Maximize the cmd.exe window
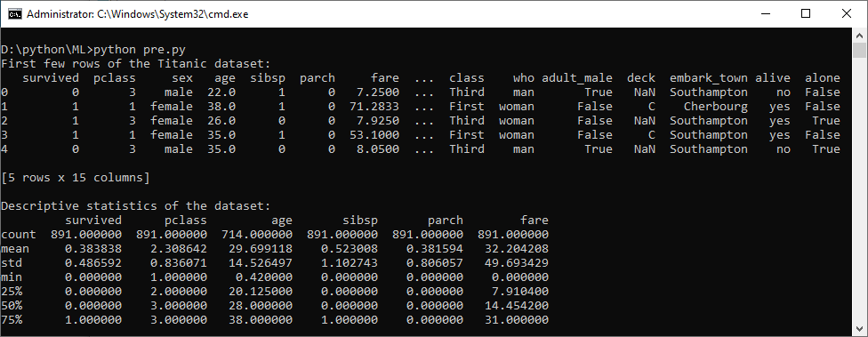The image size is (868, 337). click(806, 14)
